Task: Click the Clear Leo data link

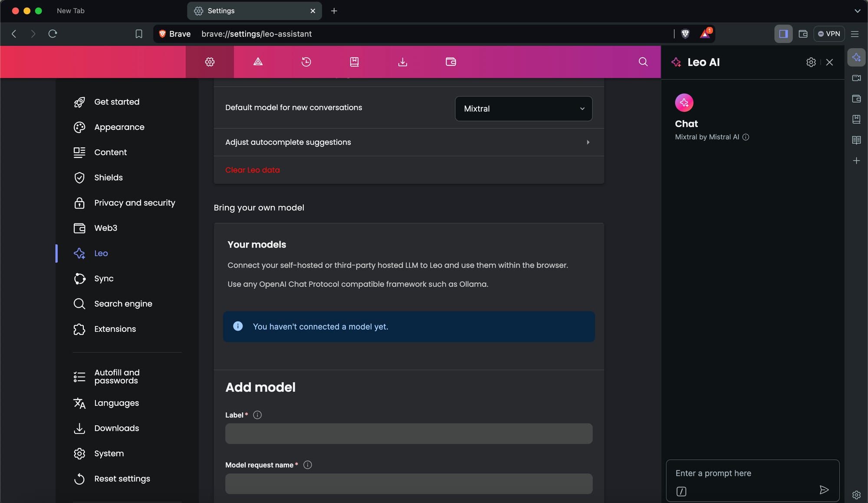Action: (252, 170)
